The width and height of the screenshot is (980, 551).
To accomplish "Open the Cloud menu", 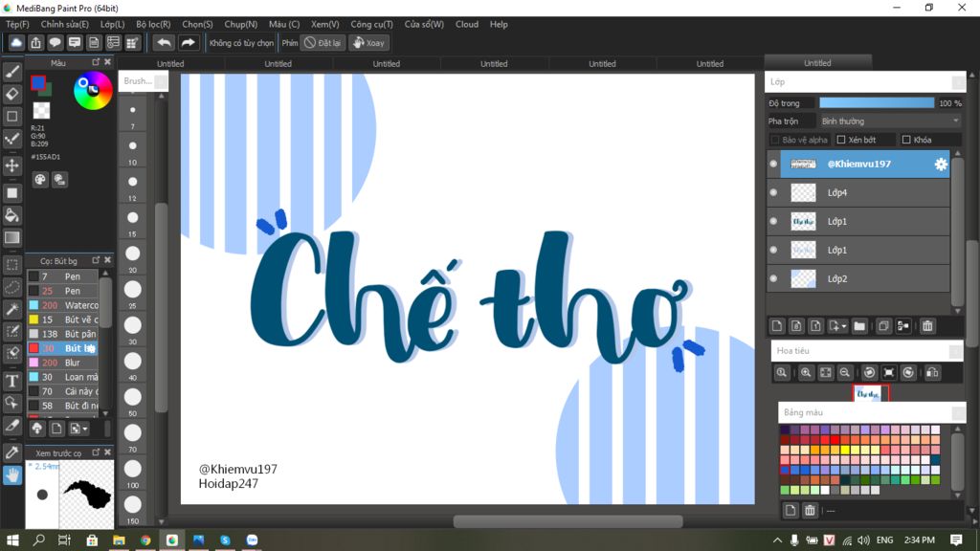I will click(467, 24).
